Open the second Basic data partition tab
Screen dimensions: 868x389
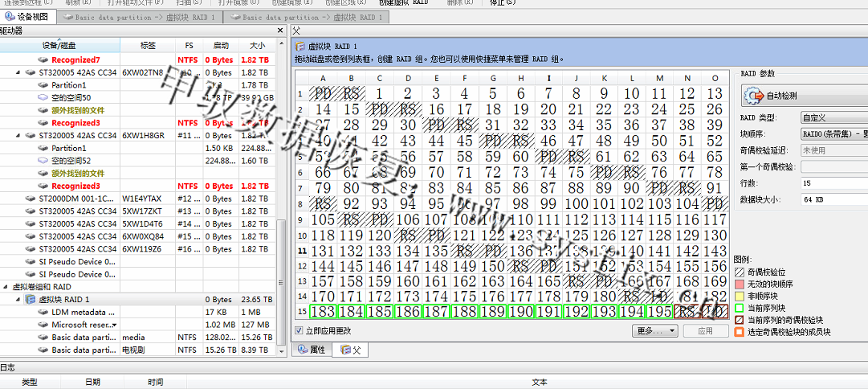307,18
